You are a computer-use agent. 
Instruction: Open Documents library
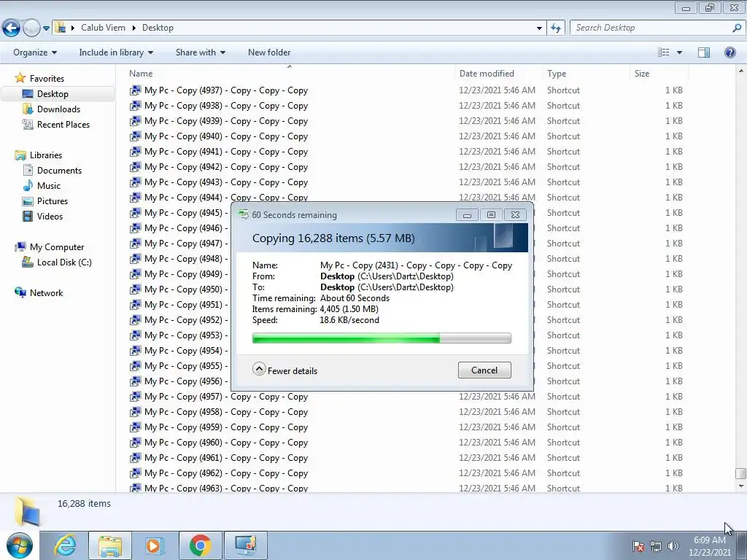[59, 170]
